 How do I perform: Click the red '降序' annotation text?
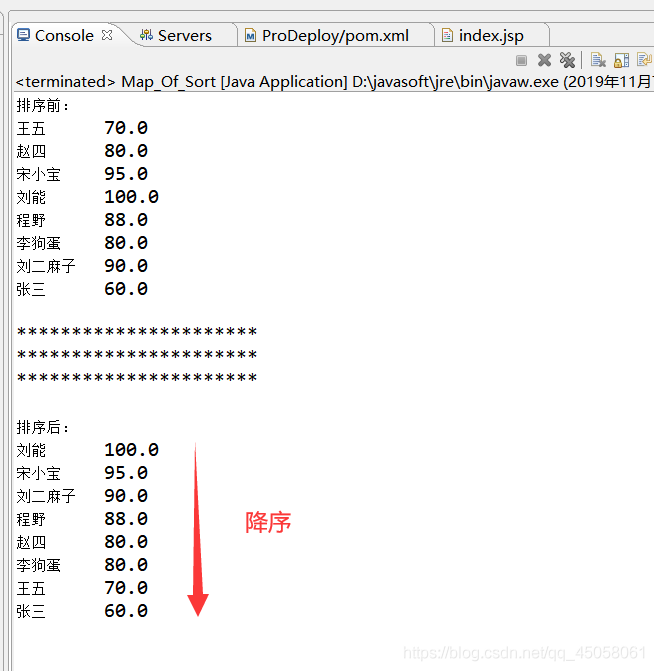268,522
